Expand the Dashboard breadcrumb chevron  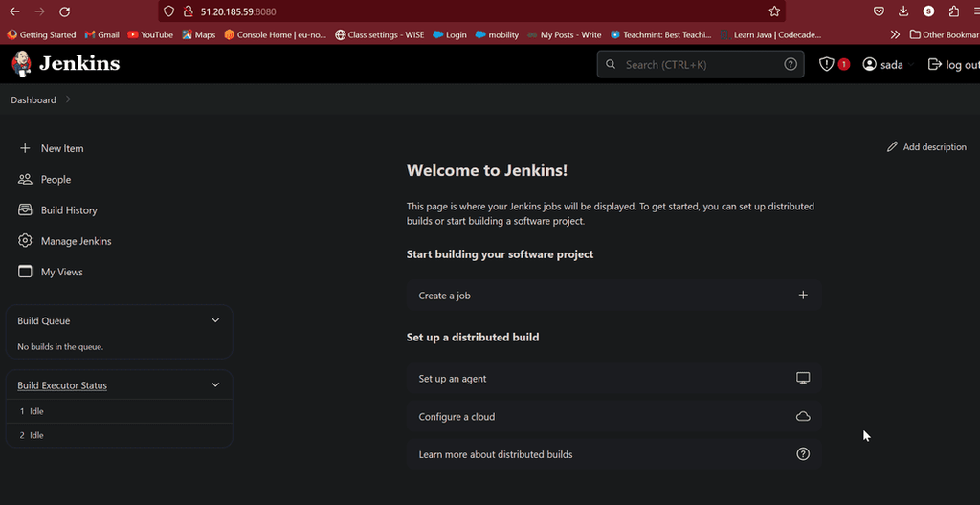coord(68,99)
